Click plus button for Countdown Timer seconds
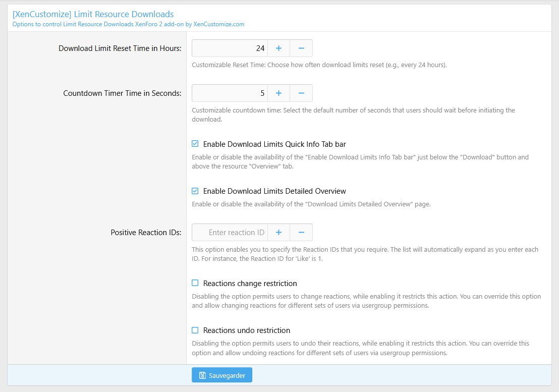This screenshot has width=559, height=392. coord(278,93)
